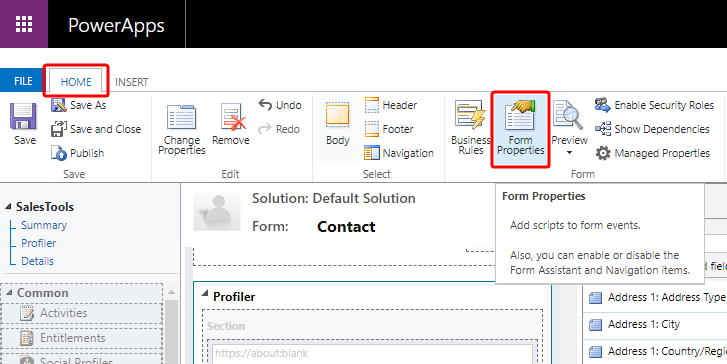Image resolution: width=727 pixels, height=364 pixels.
Task: Select the Navigation area
Action: point(399,153)
